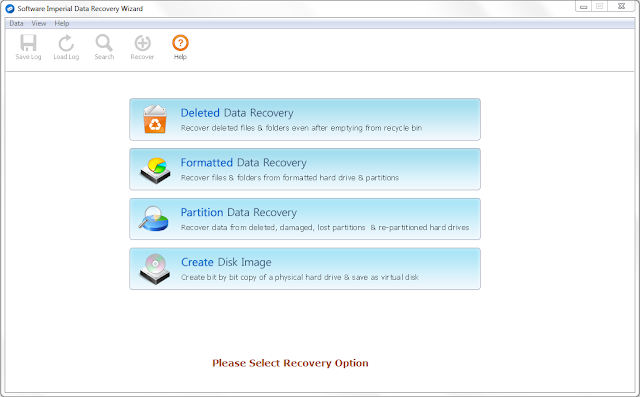Click 'Recover data from deleted, damaged' description

(x=325, y=227)
